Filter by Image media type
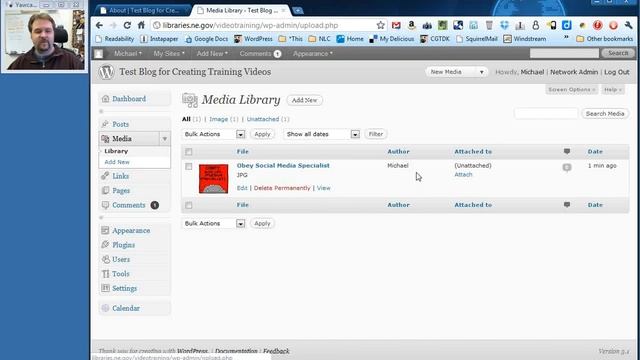This screenshot has width=640, height=360. tap(219, 119)
